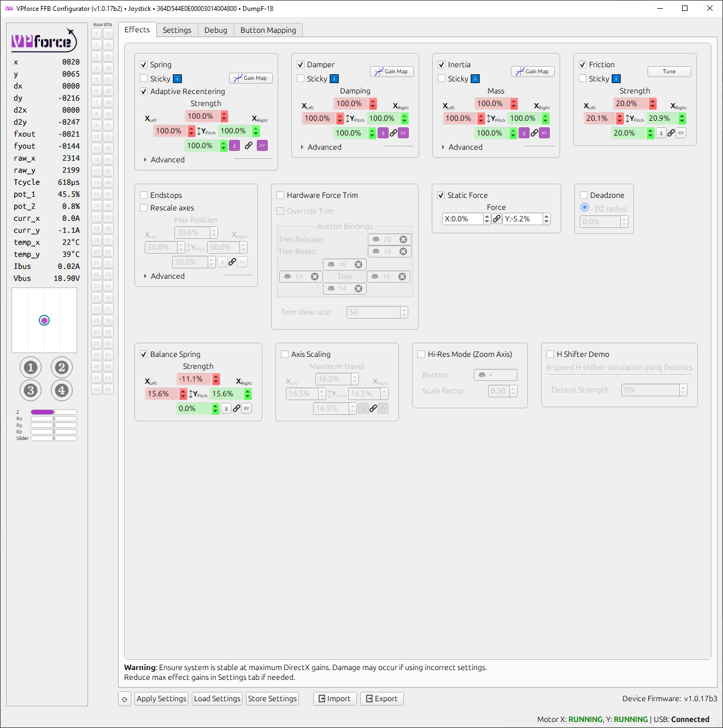Click the ± invert icon in Inertia section

(524, 133)
